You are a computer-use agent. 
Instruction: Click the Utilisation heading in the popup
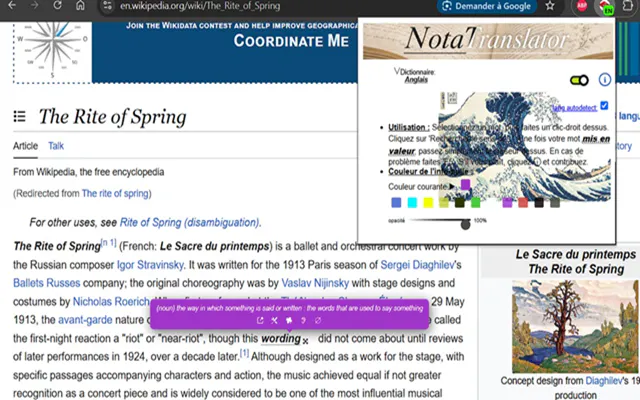tap(409, 127)
